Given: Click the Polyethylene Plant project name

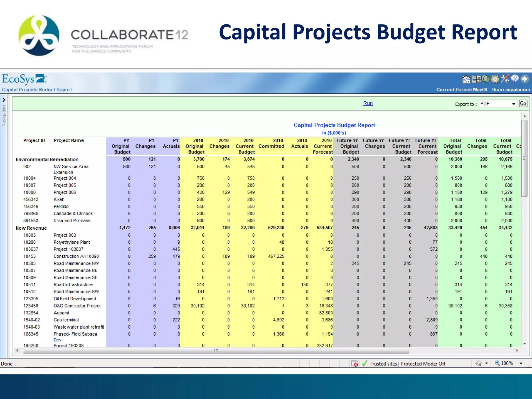Looking at the screenshot, I should tap(72, 242).
